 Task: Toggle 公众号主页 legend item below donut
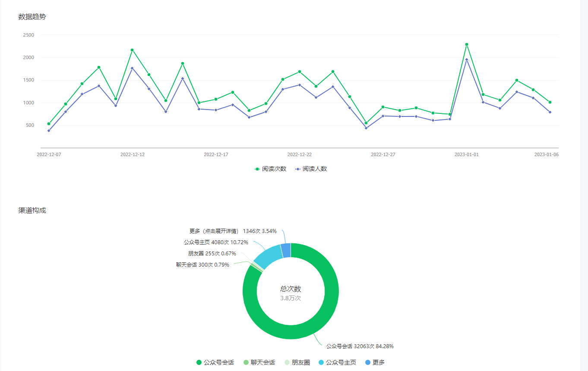(337, 362)
